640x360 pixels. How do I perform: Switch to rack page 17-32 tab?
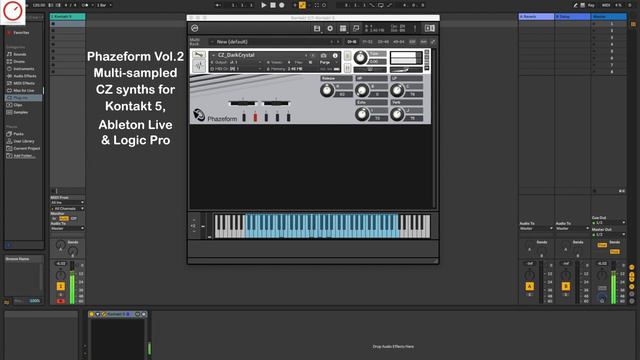pos(367,42)
